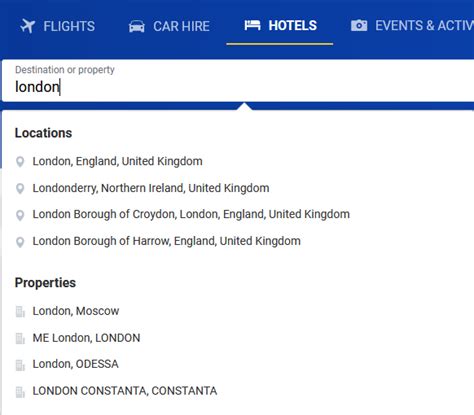This screenshot has height=415, width=474.
Task: Switch to the FLIGHTS tab
Action: coord(58,26)
